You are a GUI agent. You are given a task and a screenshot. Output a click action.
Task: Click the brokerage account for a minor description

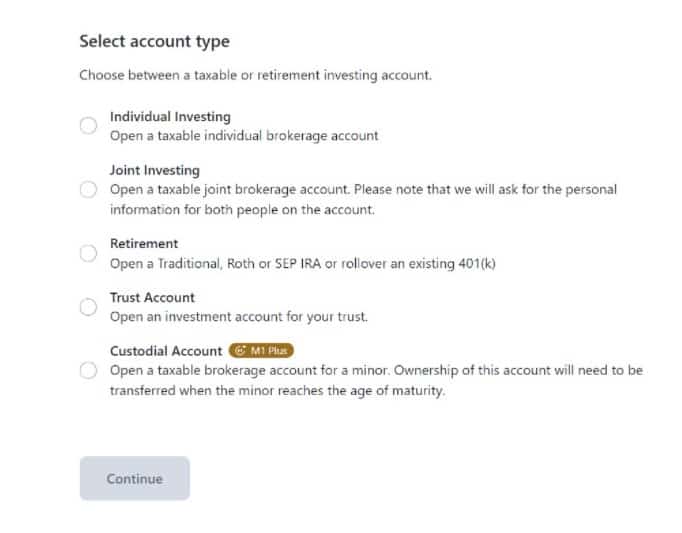pyautogui.click(x=376, y=381)
